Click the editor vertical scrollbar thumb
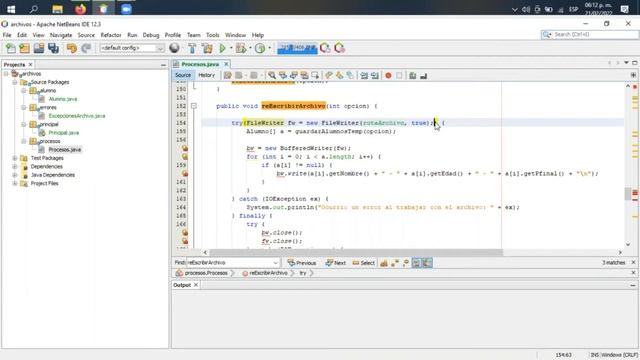The height and width of the screenshot is (360, 640). pos(628,194)
